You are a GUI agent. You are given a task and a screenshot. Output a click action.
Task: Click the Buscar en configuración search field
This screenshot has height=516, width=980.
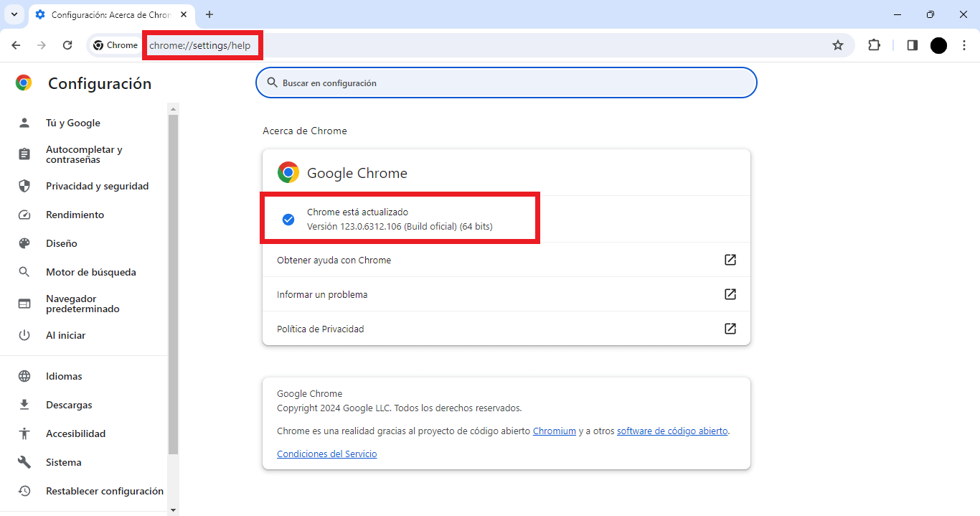(x=507, y=83)
